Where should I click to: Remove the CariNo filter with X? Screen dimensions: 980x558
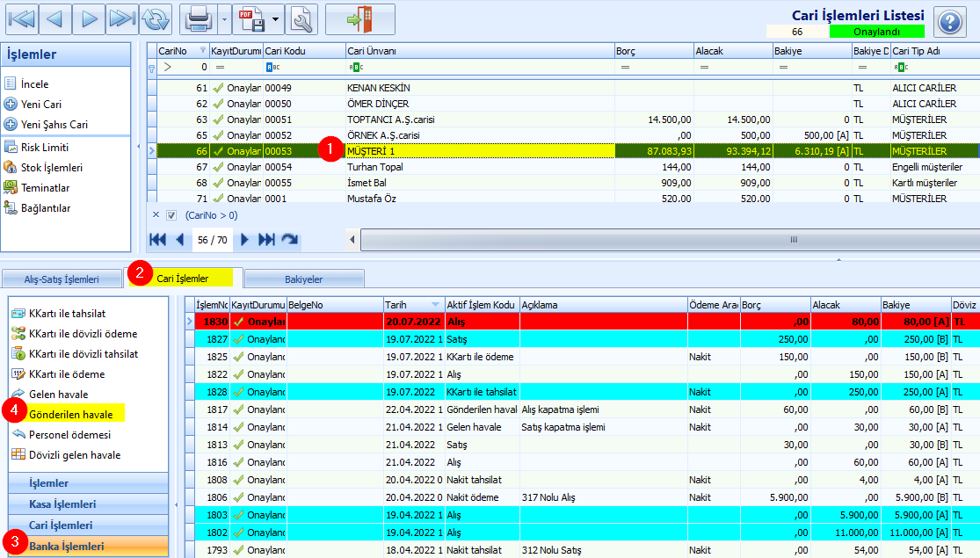tap(156, 215)
